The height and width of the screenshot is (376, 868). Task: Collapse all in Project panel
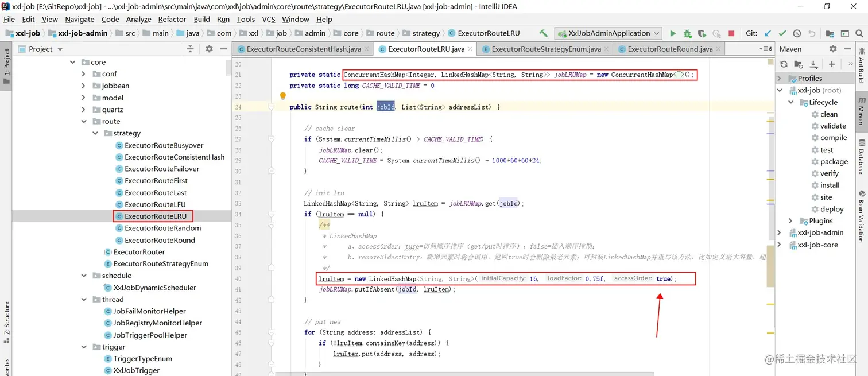click(191, 49)
